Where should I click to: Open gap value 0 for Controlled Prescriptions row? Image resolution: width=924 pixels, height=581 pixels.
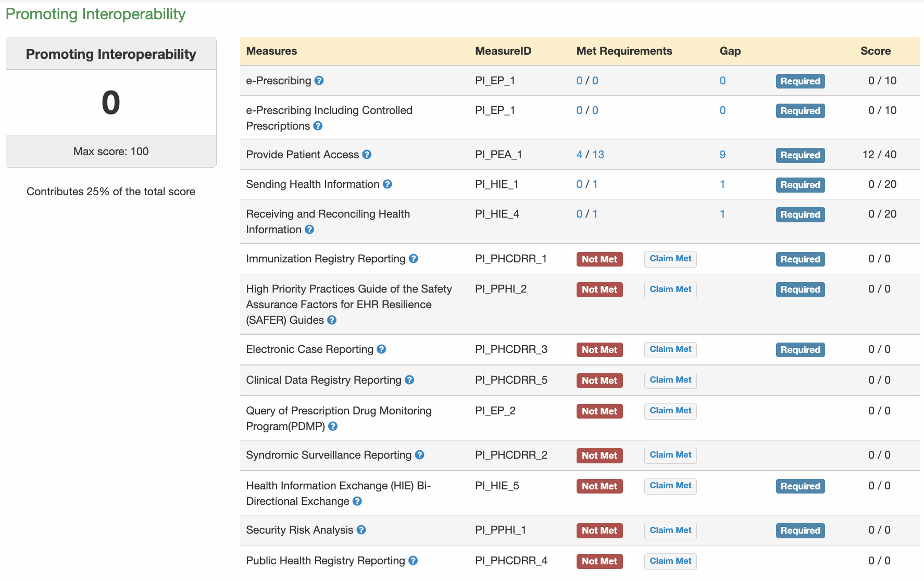click(x=722, y=110)
